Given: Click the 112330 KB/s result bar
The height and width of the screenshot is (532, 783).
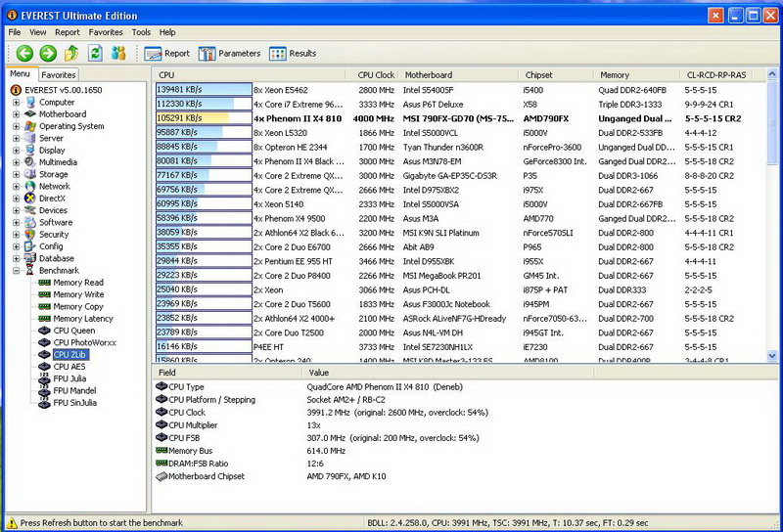Looking at the screenshot, I should click(x=204, y=104).
